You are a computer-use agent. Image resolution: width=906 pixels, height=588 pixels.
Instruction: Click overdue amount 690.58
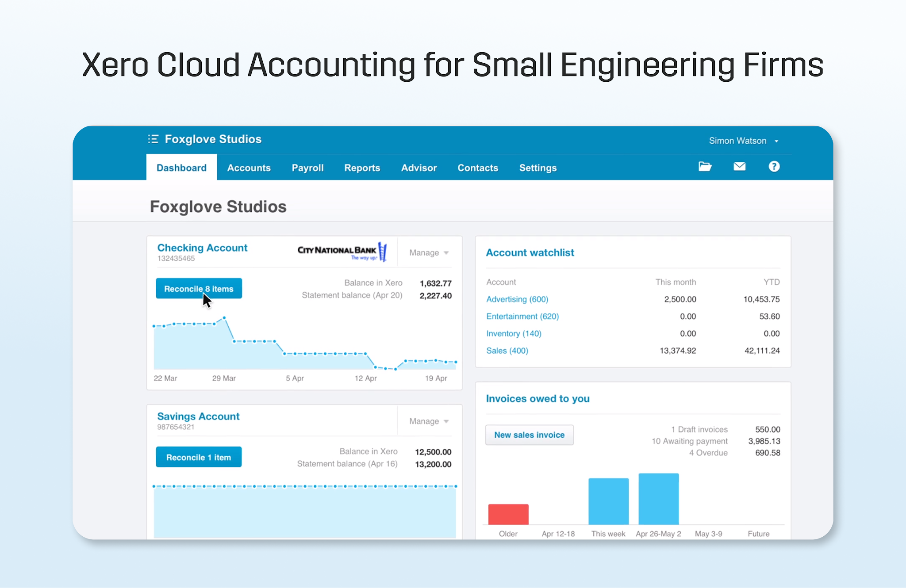[768, 453]
